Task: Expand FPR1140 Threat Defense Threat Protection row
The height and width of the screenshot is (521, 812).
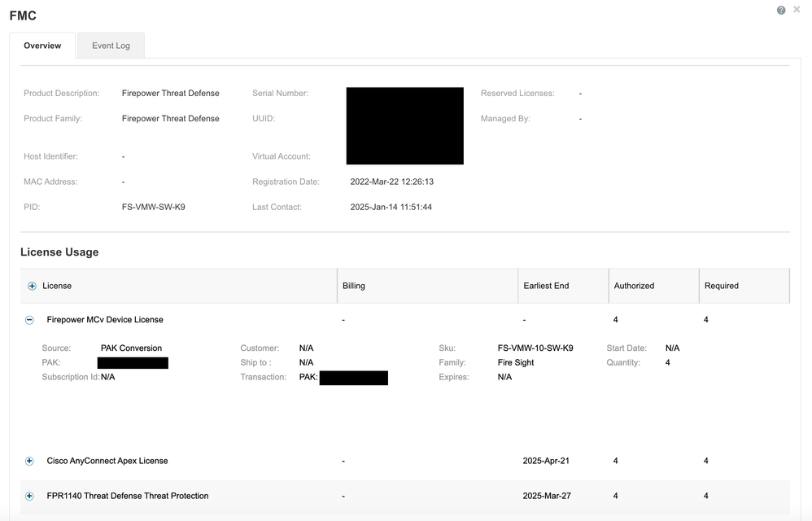Action: (x=29, y=496)
